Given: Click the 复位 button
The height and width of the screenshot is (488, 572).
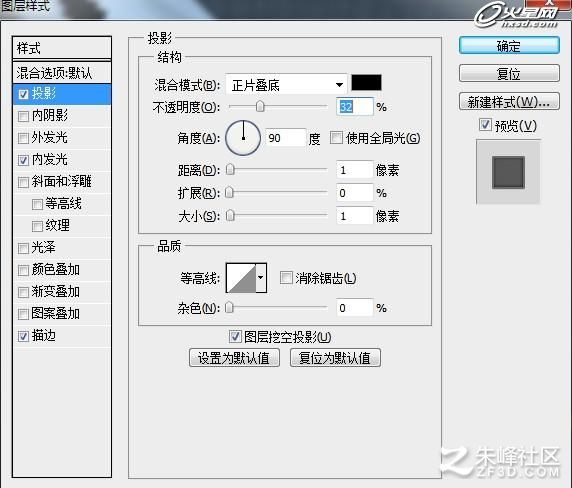Looking at the screenshot, I should pyautogui.click(x=509, y=74).
